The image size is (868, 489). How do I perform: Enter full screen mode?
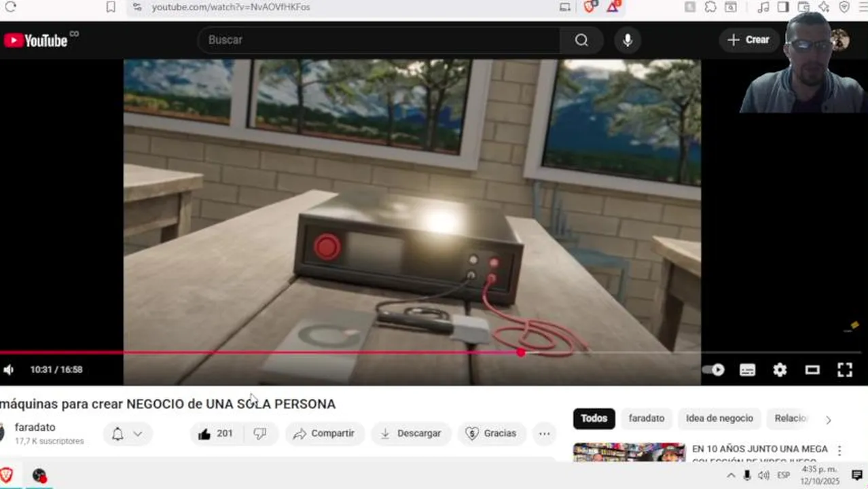[x=845, y=369]
